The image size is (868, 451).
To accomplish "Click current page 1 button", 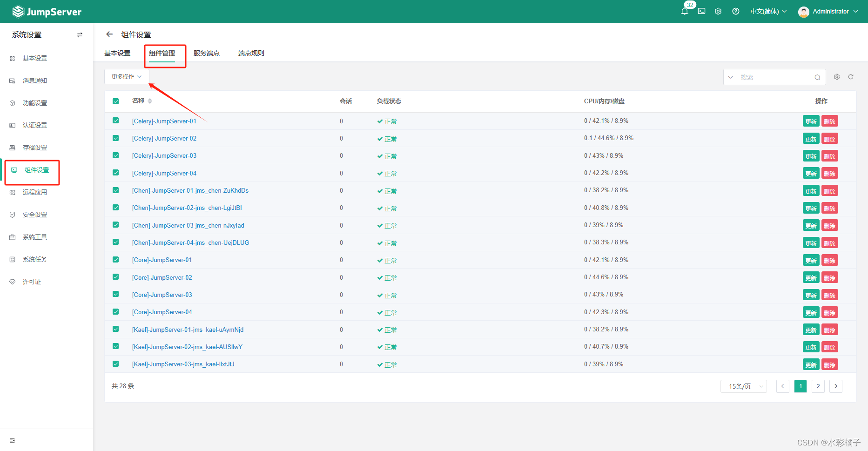I will tap(801, 386).
